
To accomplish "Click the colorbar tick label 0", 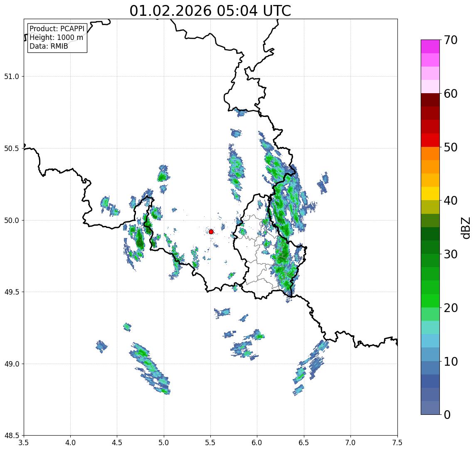I will pos(447,414).
